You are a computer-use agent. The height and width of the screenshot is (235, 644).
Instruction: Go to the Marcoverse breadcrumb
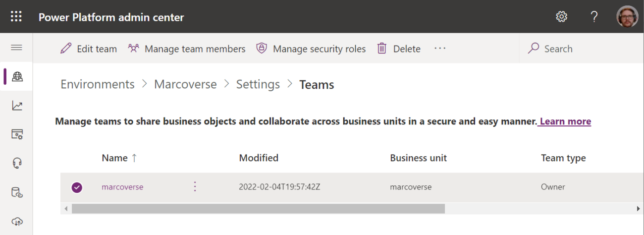[185, 84]
